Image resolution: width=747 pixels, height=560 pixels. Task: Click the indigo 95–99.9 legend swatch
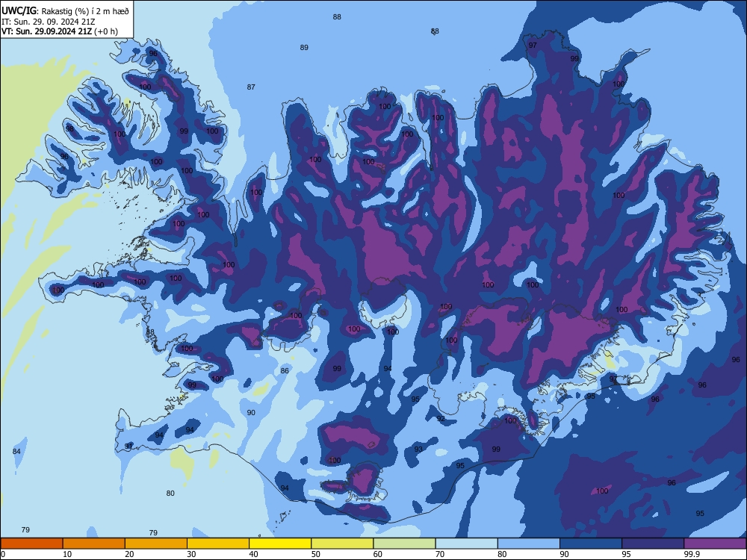click(x=653, y=544)
